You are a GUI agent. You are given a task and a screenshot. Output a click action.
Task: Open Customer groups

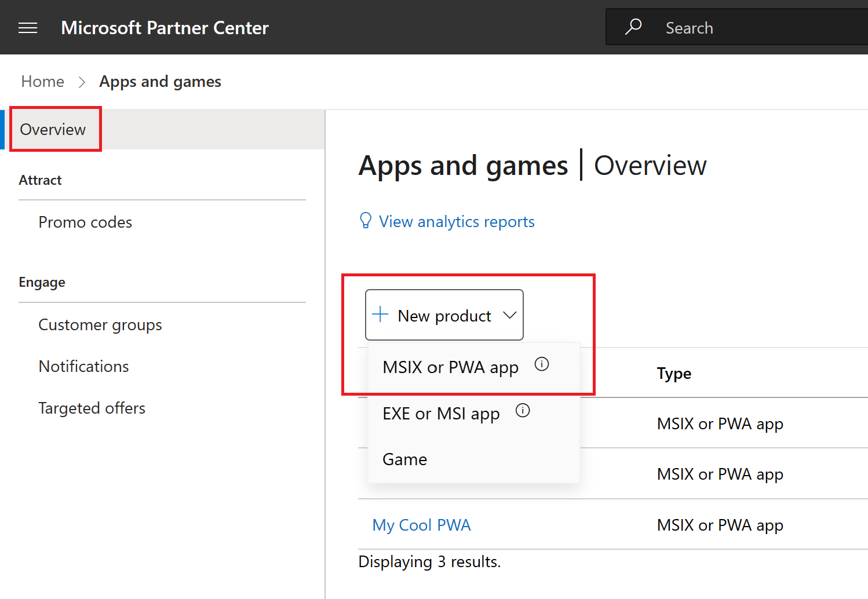(x=100, y=324)
